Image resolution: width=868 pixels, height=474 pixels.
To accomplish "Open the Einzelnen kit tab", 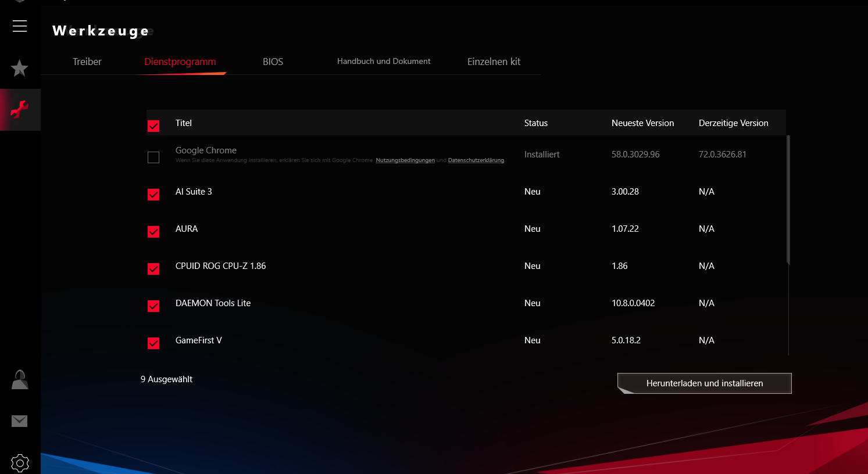I will point(494,62).
